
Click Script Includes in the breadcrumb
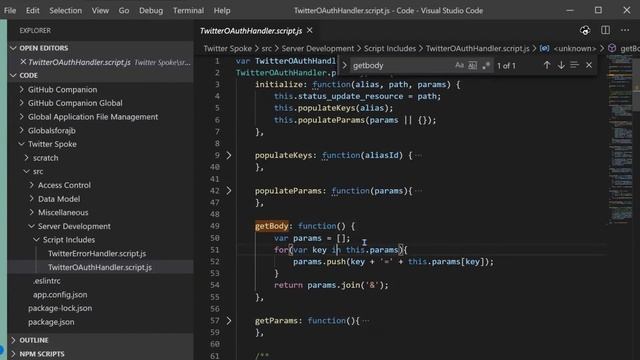pos(390,49)
